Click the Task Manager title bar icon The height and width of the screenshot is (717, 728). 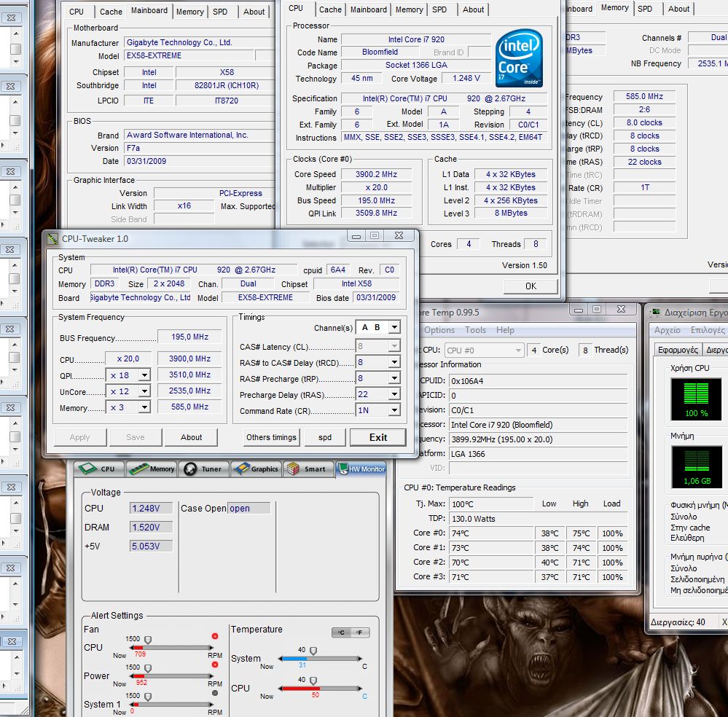coord(655,312)
